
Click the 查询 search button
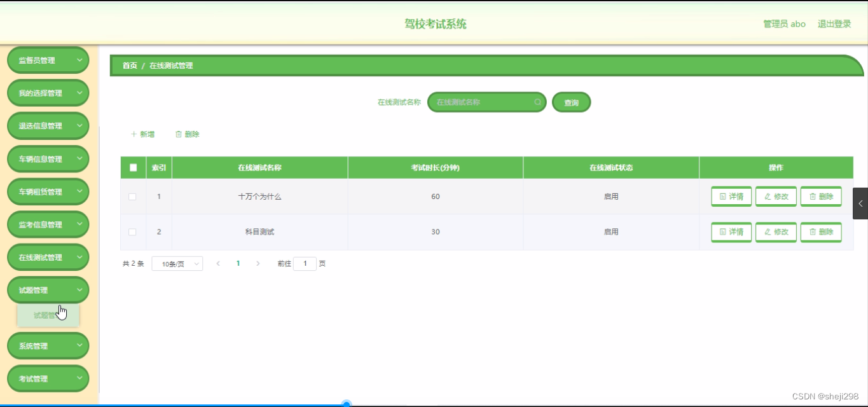click(570, 102)
